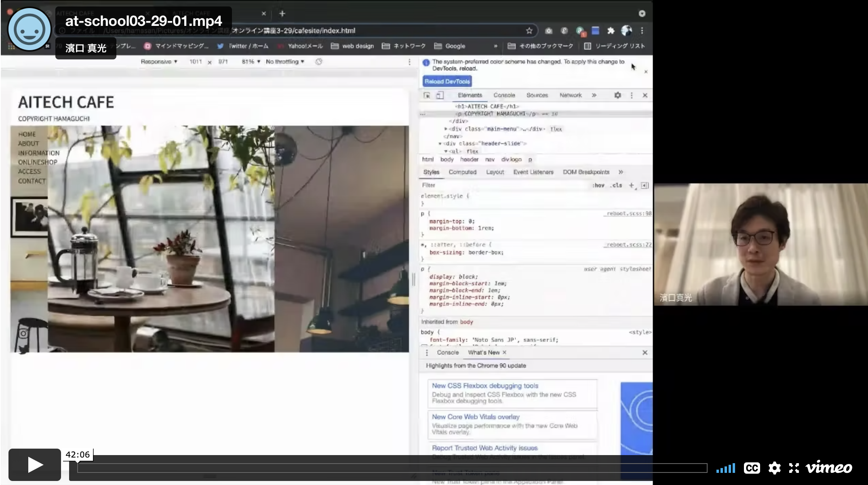Open the 81% zoom dropdown
868x485 pixels.
(251, 61)
